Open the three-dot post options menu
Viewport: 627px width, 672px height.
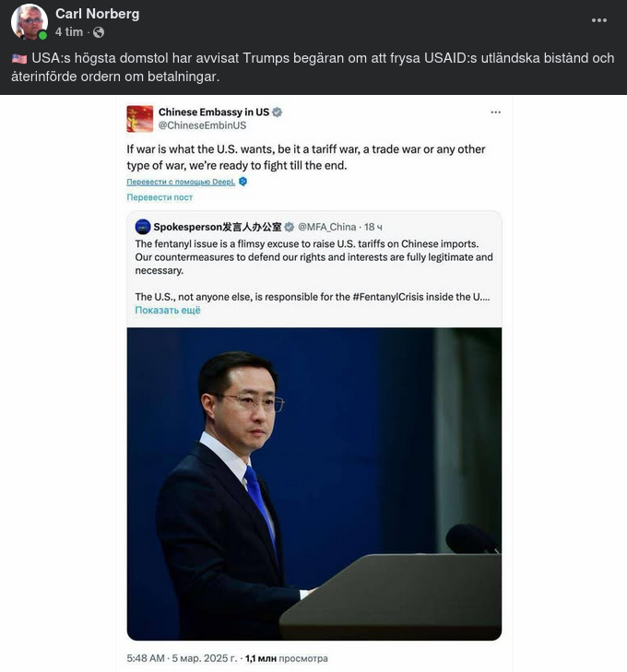[598, 20]
